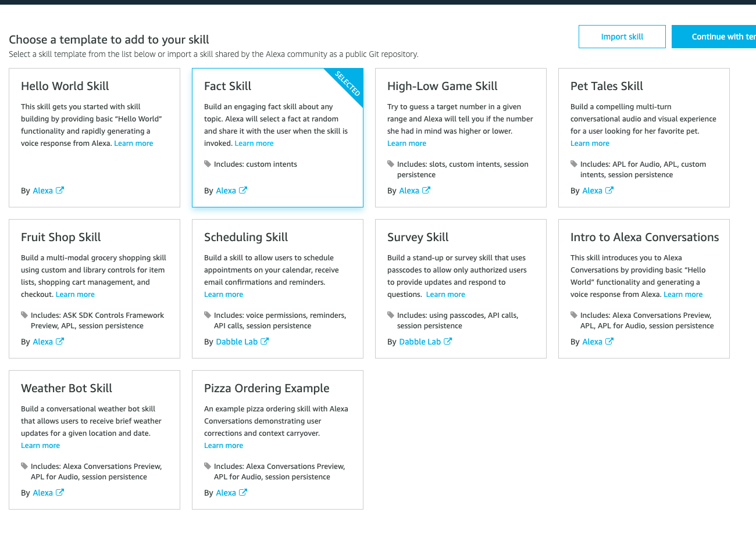The width and height of the screenshot is (756, 552).
Task: Select the Fact Skill template card
Action: 277,138
